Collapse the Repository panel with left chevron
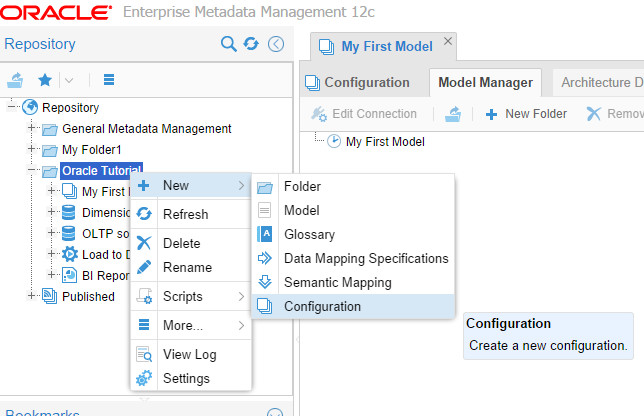Screen dimensions: 644x416 276,44
